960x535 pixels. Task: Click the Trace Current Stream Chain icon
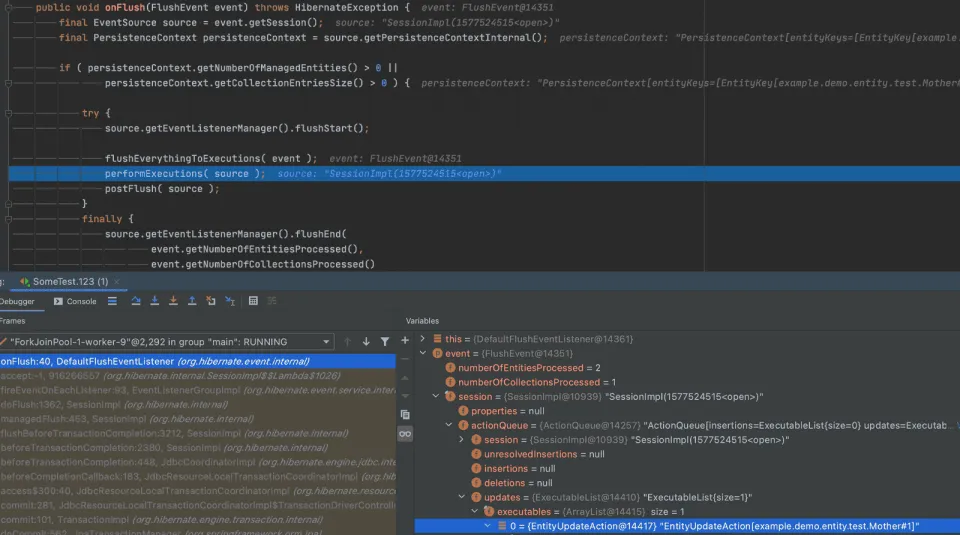pos(272,301)
